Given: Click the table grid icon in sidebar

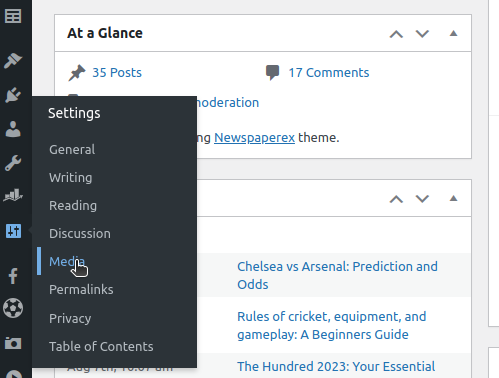Looking at the screenshot, I should 13,16.
